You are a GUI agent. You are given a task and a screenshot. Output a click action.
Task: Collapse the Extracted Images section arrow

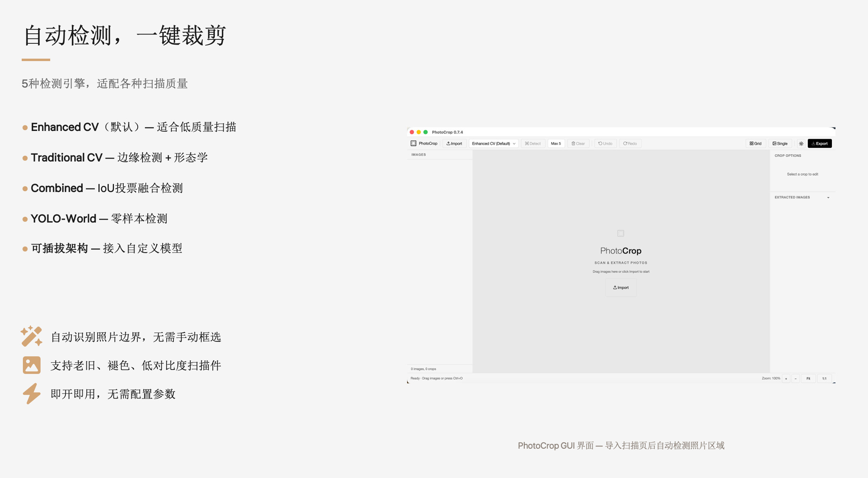(x=828, y=198)
